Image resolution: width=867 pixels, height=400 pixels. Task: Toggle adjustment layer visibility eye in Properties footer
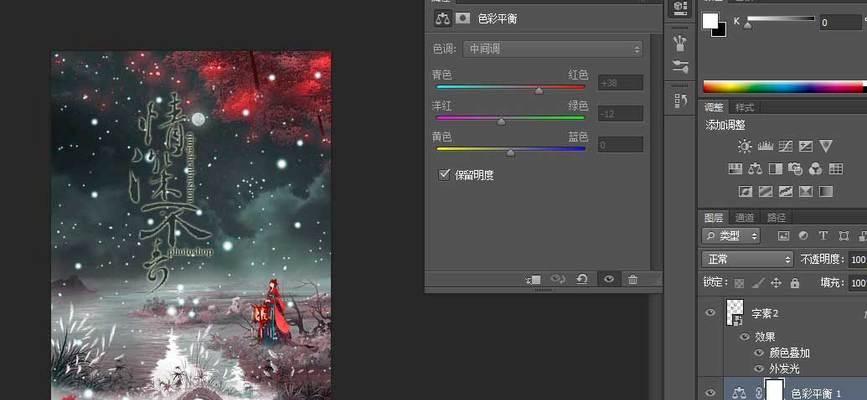(609, 279)
